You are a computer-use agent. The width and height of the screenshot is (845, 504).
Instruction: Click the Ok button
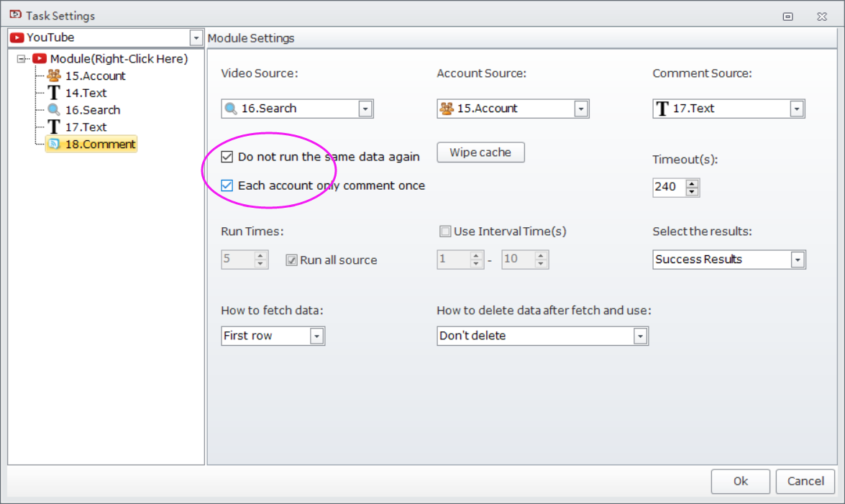coord(740,482)
